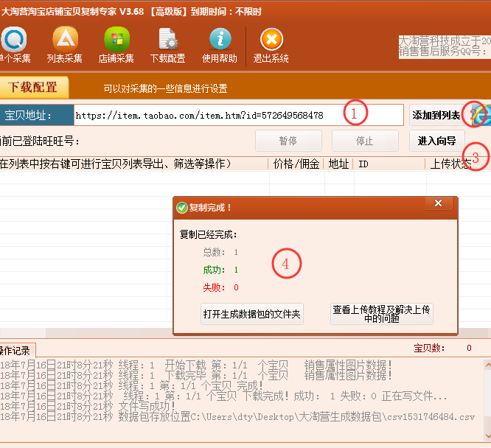Open the 店铺采集 shop collection tool
Image resolution: width=491 pixels, height=448 pixels.
pyautogui.click(x=116, y=45)
